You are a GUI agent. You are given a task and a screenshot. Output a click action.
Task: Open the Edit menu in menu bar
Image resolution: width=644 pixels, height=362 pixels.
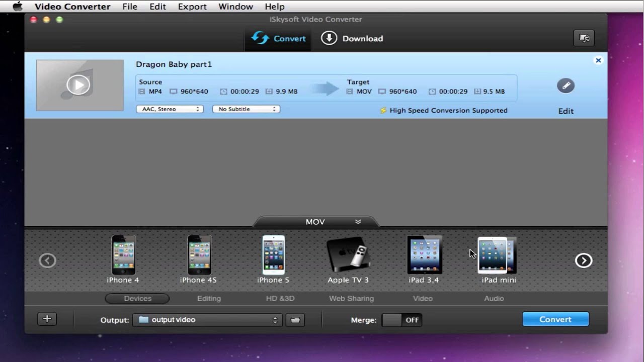[157, 7]
